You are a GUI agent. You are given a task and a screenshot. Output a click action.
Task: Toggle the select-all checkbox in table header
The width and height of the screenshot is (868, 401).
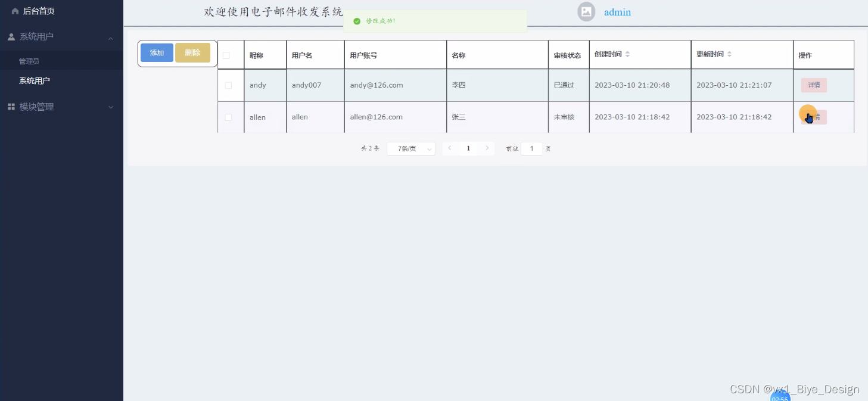[x=226, y=55]
